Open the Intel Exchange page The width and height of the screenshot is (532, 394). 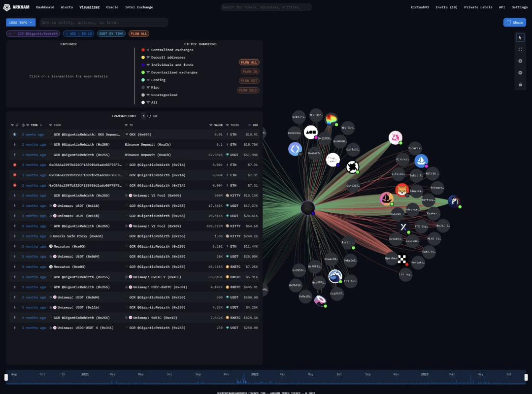tap(139, 7)
